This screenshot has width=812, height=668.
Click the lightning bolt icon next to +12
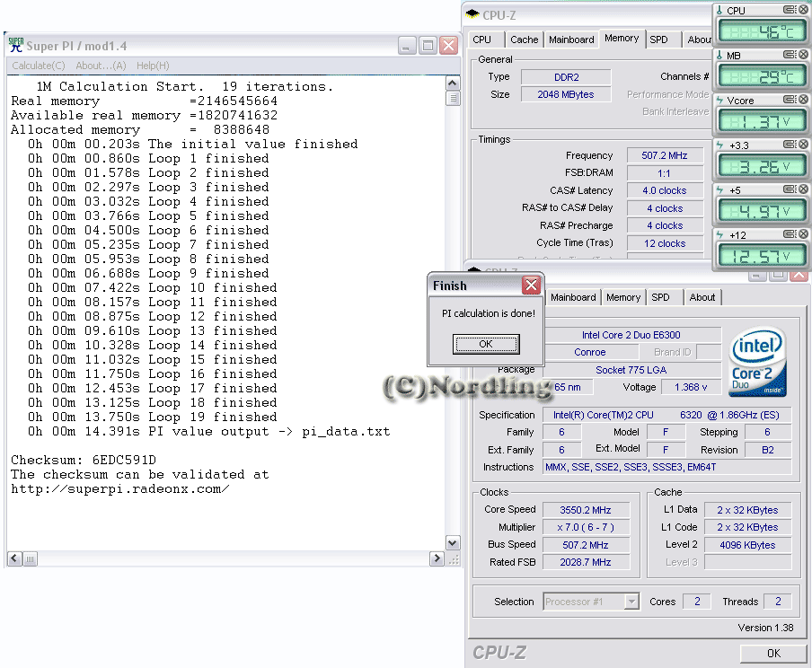(719, 235)
